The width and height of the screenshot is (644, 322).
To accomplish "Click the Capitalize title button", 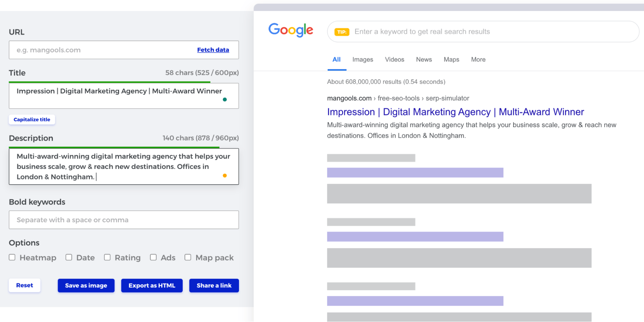I will pos(32,119).
